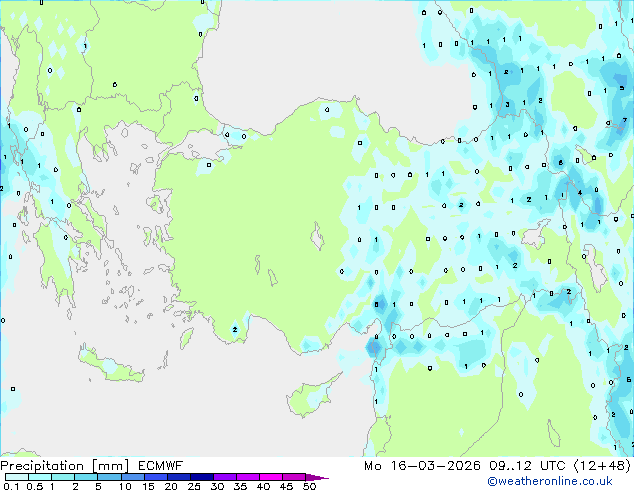
Task: Pick the 40–45 mm magenta legend swatch
Action: pyautogui.click(x=271, y=477)
